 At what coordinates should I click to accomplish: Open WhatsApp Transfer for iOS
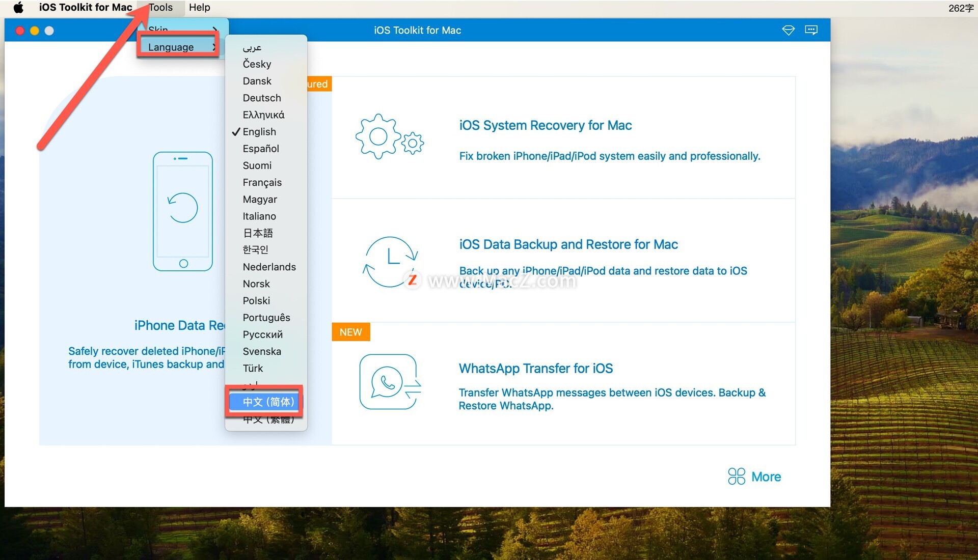(536, 368)
